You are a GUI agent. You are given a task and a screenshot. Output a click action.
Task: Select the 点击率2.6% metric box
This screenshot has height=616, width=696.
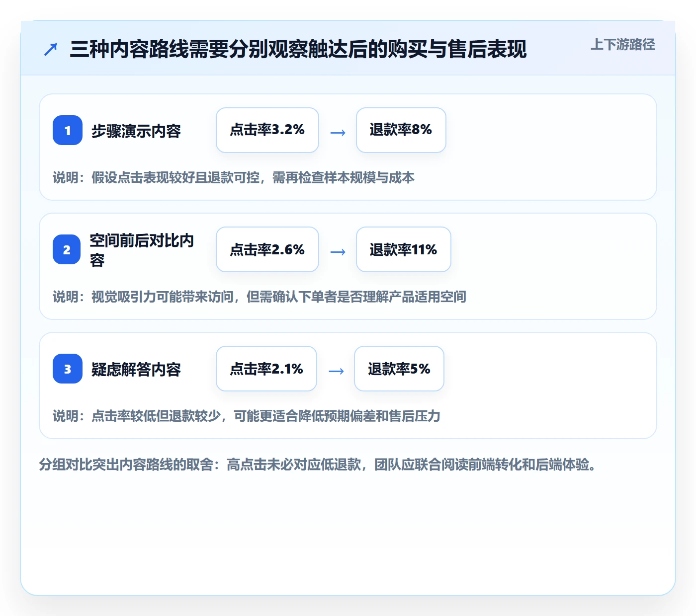pos(267,249)
